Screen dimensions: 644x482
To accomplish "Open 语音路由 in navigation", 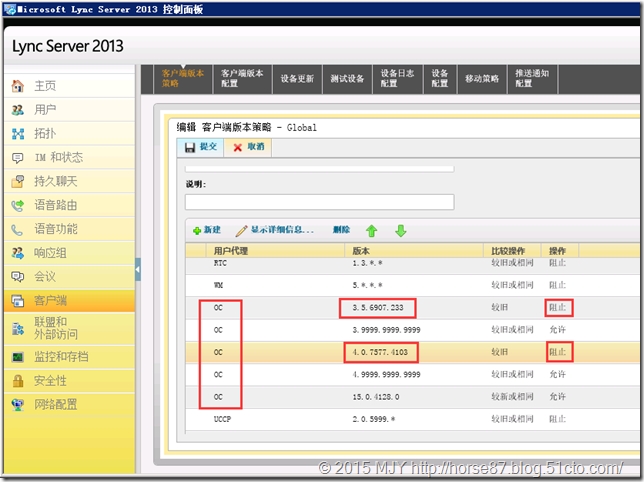I will pyautogui.click(x=69, y=205).
